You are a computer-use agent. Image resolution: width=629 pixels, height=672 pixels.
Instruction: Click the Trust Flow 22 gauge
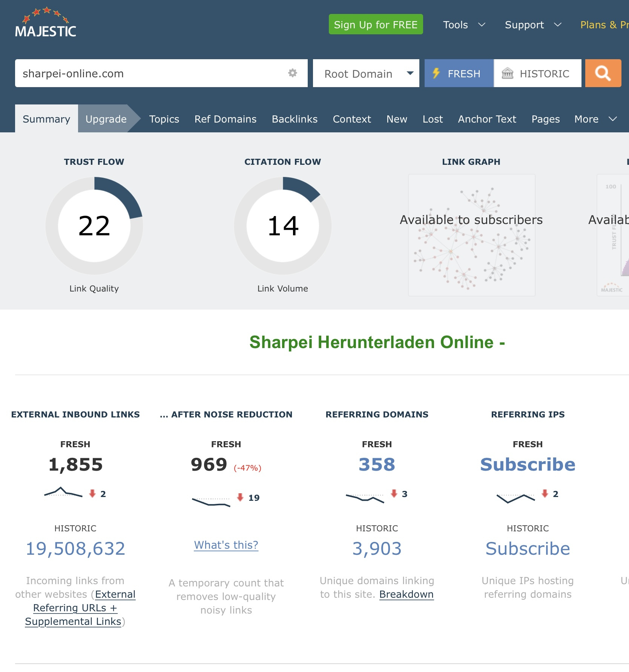click(x=94, y=226)
